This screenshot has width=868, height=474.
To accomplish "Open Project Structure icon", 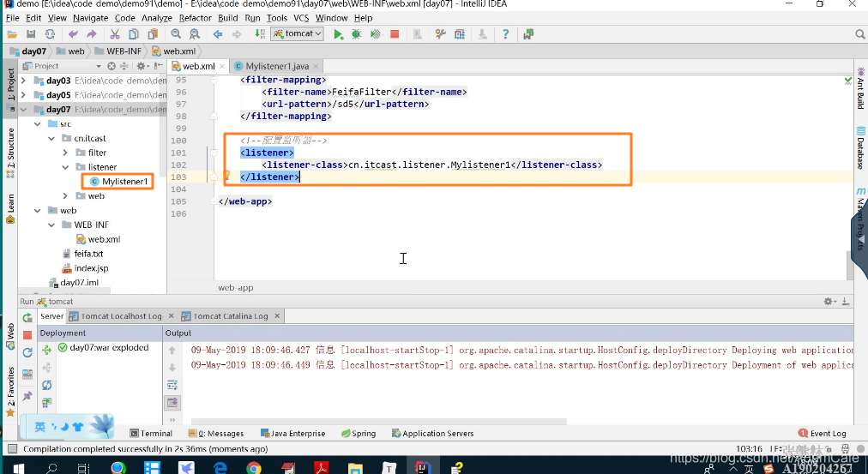I will pyautogui.click(x=460, y=34).
